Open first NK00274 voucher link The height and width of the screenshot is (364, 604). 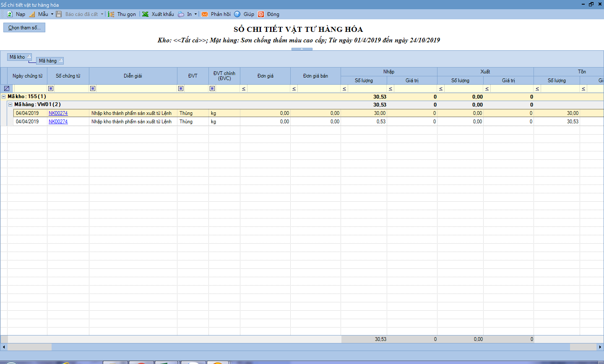tap(58, 113)
